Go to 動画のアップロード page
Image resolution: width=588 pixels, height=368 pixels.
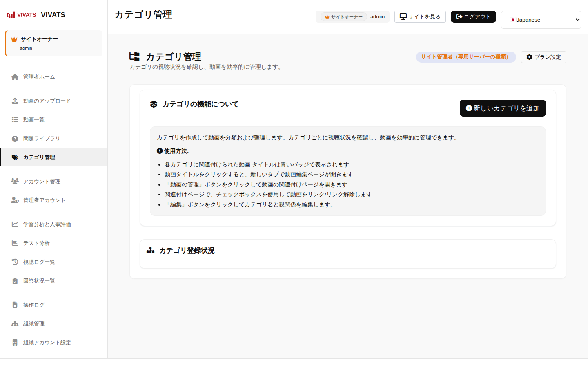(54, 101)
